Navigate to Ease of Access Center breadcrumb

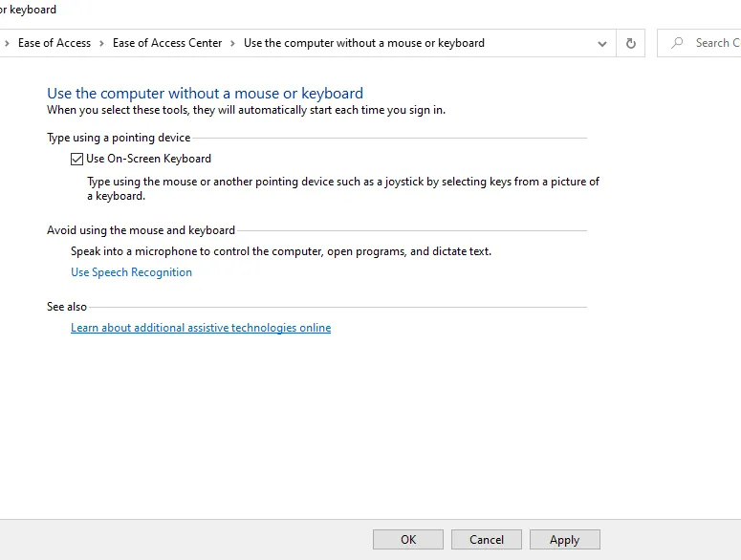point(167,43)
